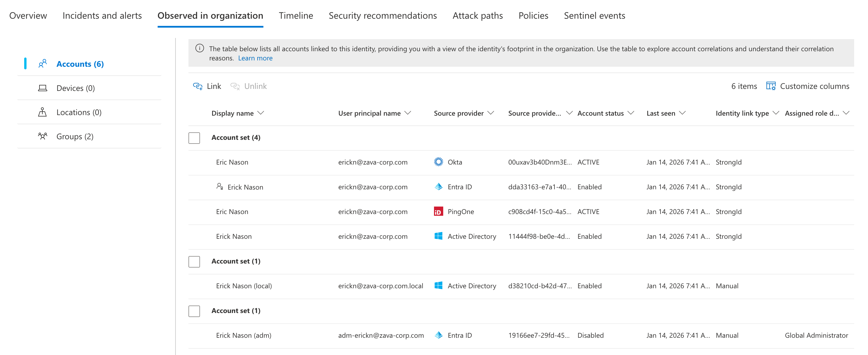Tick the last Account set (1) checkbox

[x=194, y=311]
